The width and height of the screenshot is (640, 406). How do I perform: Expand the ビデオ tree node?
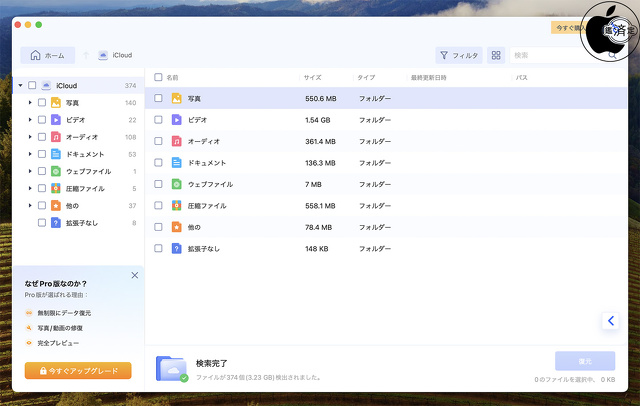30,120
